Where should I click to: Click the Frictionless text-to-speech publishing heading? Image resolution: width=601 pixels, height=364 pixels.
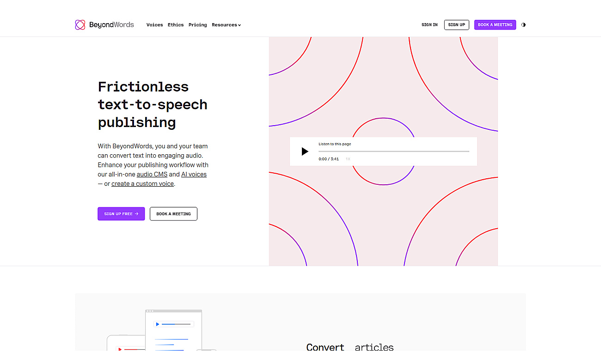(153, 104)
